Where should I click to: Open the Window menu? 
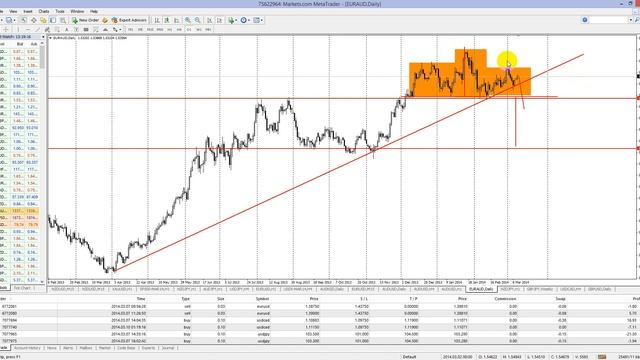click(x=77, y=11)
